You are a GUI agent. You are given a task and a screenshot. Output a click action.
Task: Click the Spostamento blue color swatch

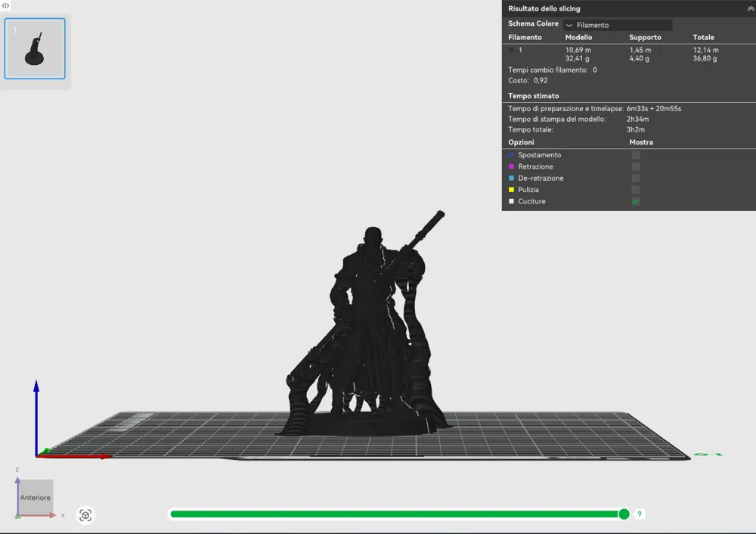[512, 155]
